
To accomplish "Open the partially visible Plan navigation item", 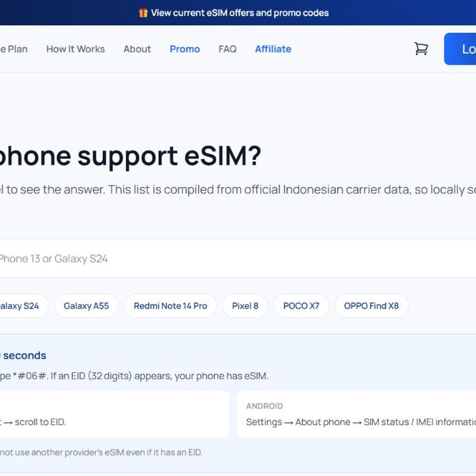I will click(x=14, y=49).
